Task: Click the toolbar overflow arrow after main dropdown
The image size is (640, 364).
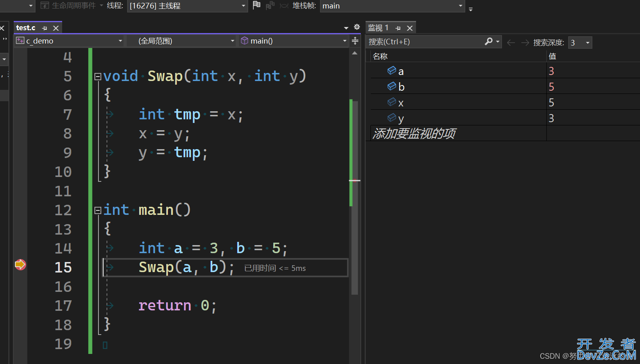Action: [x=471, y=9]
